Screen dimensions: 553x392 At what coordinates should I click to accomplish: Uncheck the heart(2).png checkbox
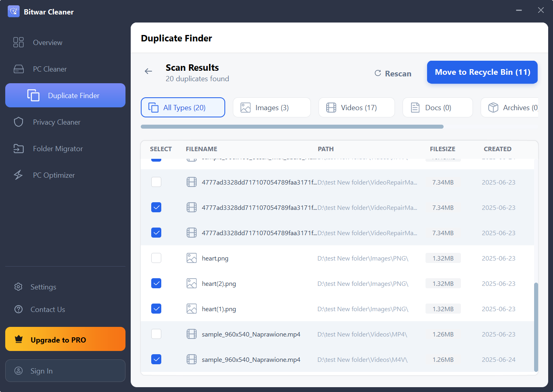click(x=156, y=283)
